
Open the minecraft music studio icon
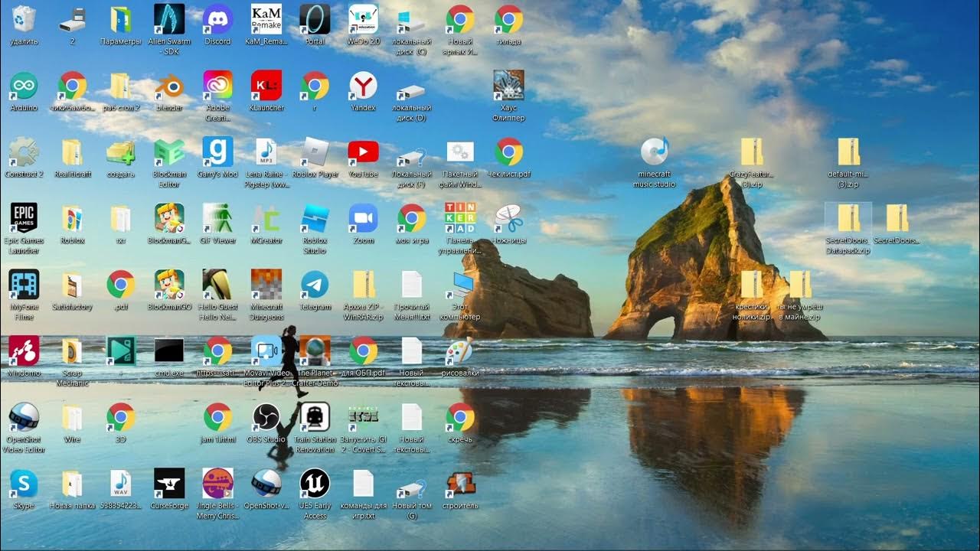655,152
